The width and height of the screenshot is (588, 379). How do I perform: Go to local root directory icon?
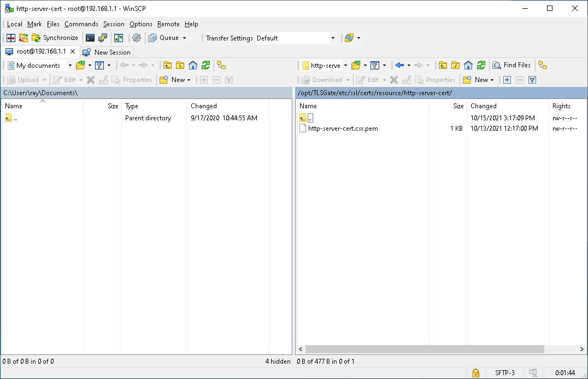[x=180, y=65]
